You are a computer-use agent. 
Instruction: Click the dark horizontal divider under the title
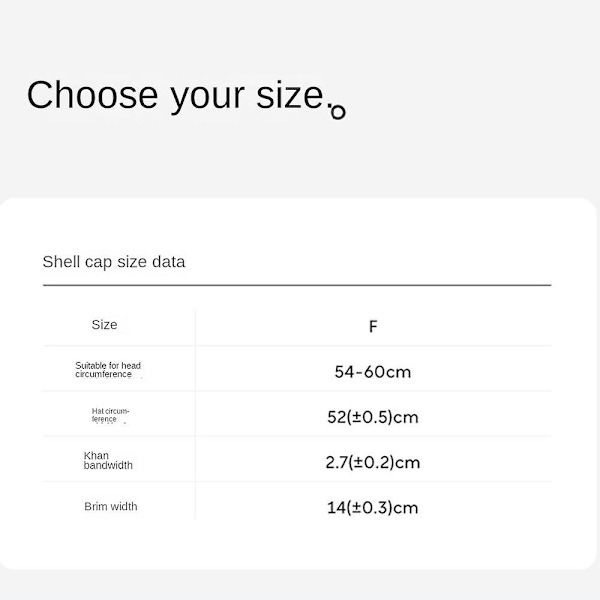[297, 285]
